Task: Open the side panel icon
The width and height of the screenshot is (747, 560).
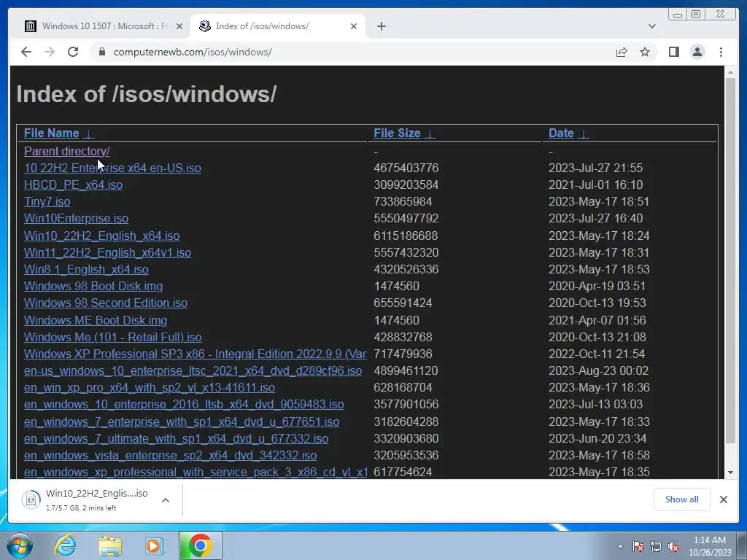Action: tap(673, 52)
